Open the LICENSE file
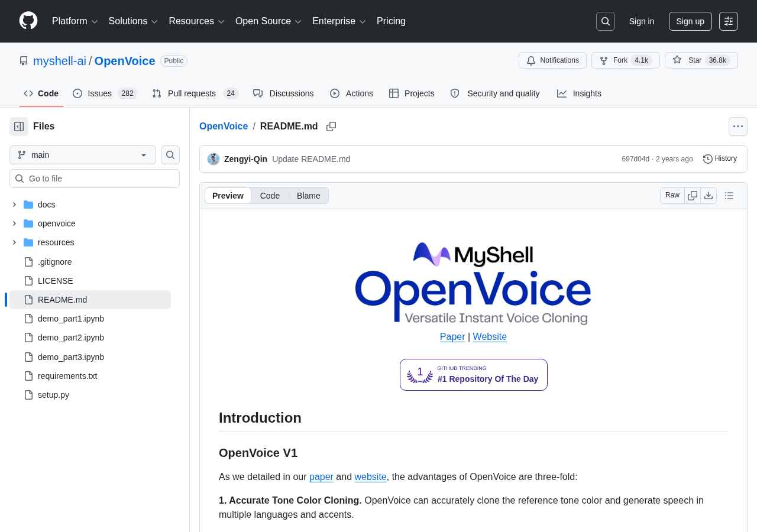 90,281
